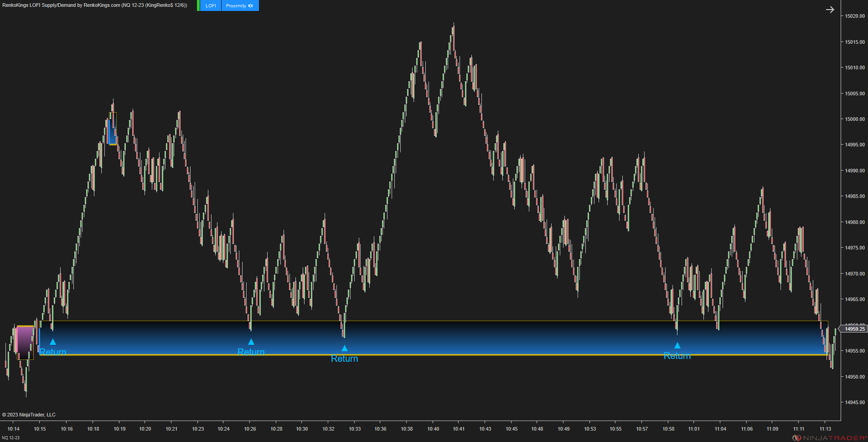Click the Return label at 10:26
This screenshot has height=442, width=868.
tap(251, 352)
